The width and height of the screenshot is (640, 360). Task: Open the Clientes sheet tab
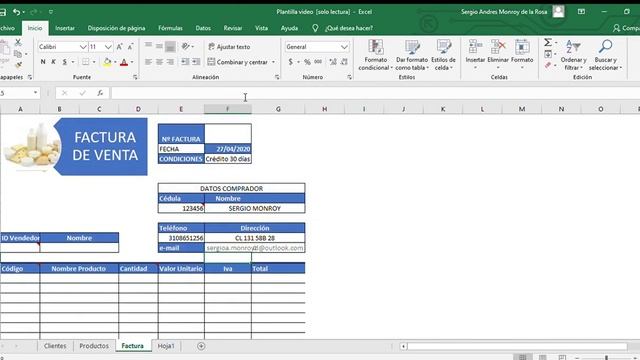pos(55,346)
